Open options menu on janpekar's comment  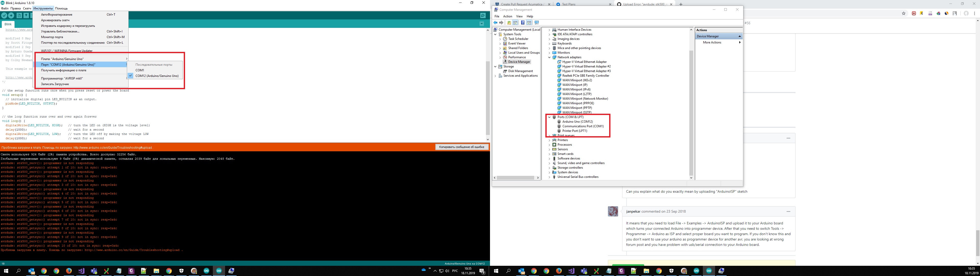coord(788,212)
